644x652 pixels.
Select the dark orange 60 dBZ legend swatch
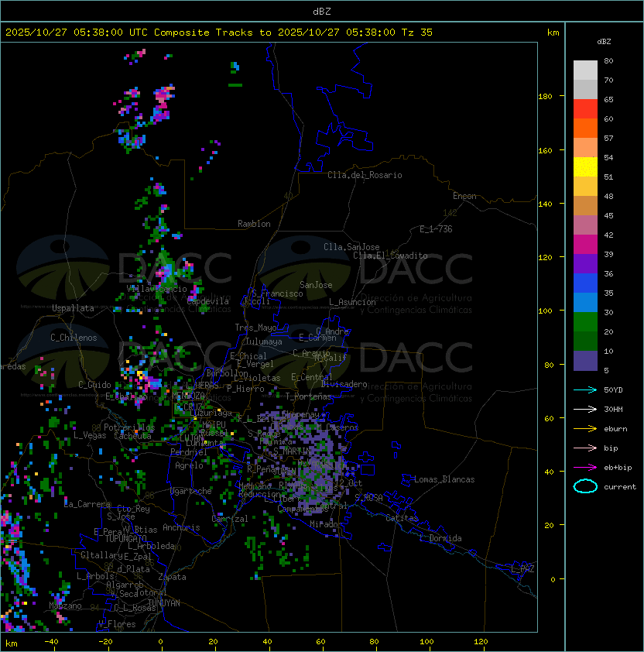pos(585,128)
